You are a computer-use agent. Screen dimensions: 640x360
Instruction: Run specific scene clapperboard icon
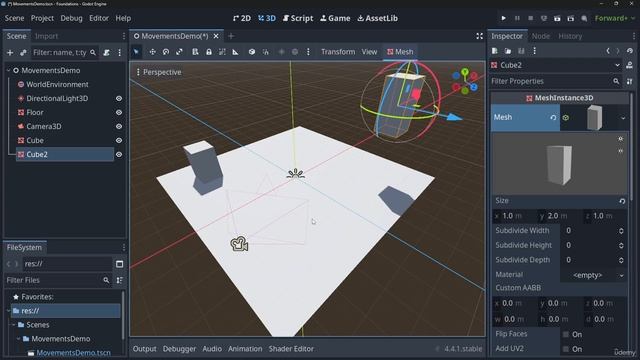click(571, 18)
